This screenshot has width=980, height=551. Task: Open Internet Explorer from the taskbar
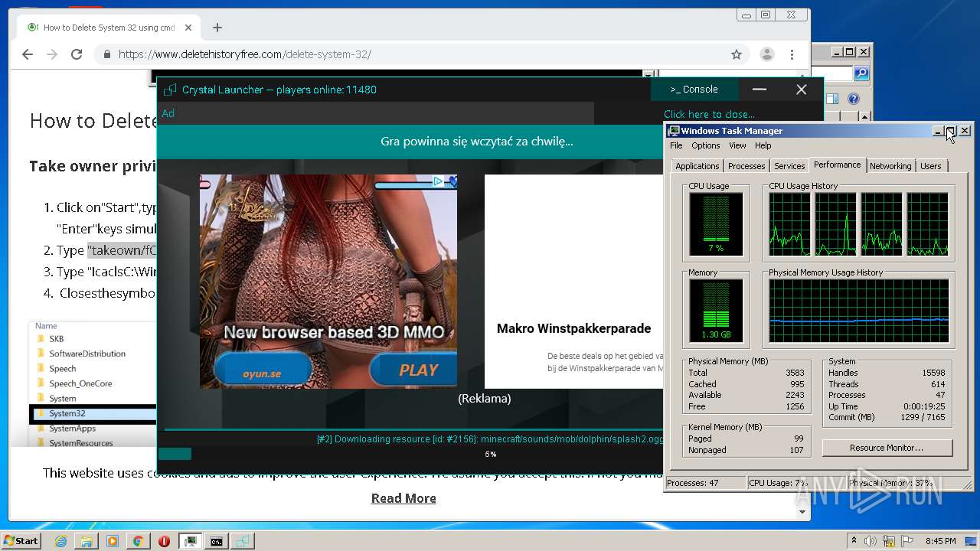pos(61,541)
